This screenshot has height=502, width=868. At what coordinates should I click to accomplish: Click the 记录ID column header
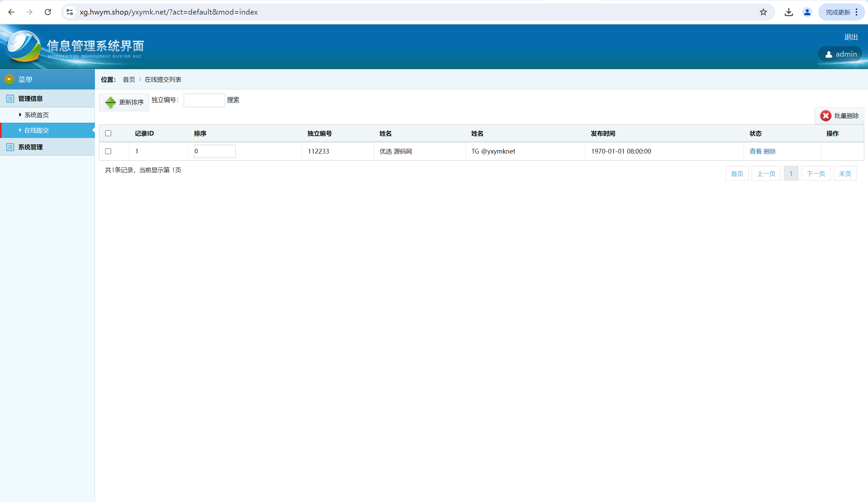pyautogui.click(x=144, y=134)
